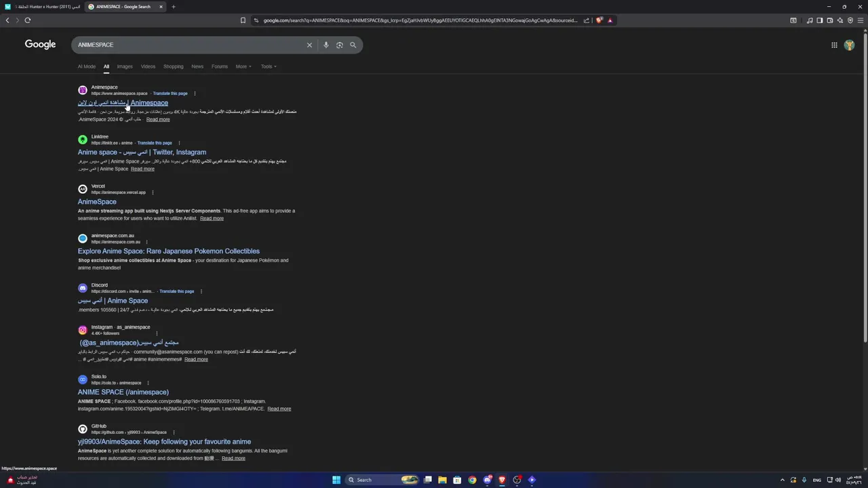Open the Brave playlist music-note icon

[x=810, y=20]
